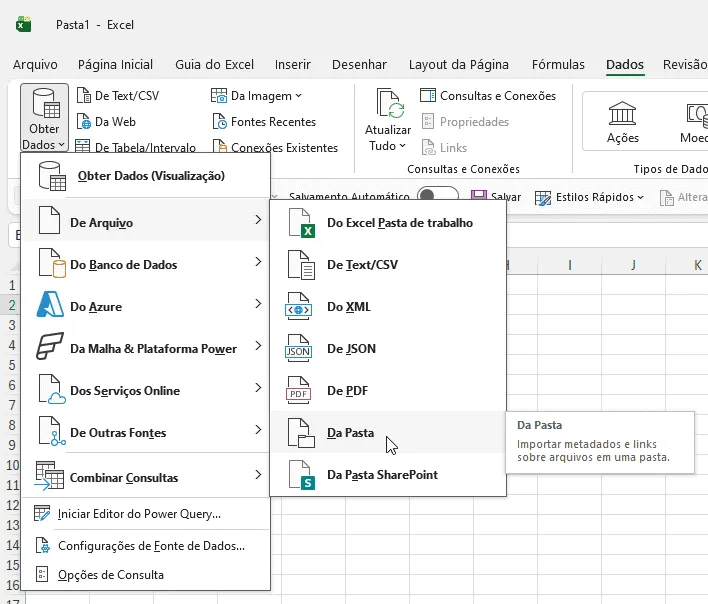The height and width of the screenshot is (604, 708).
Task: Select De PDF import option
Action: (388, 391)
